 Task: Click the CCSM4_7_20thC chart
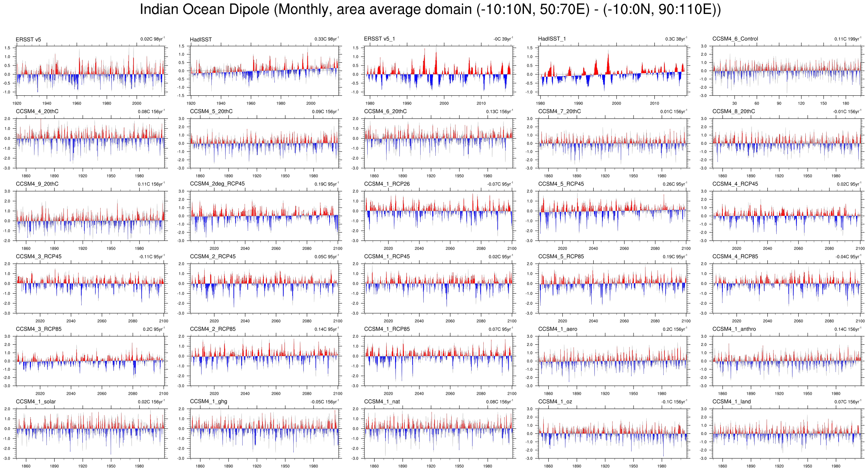coord(613,143)
